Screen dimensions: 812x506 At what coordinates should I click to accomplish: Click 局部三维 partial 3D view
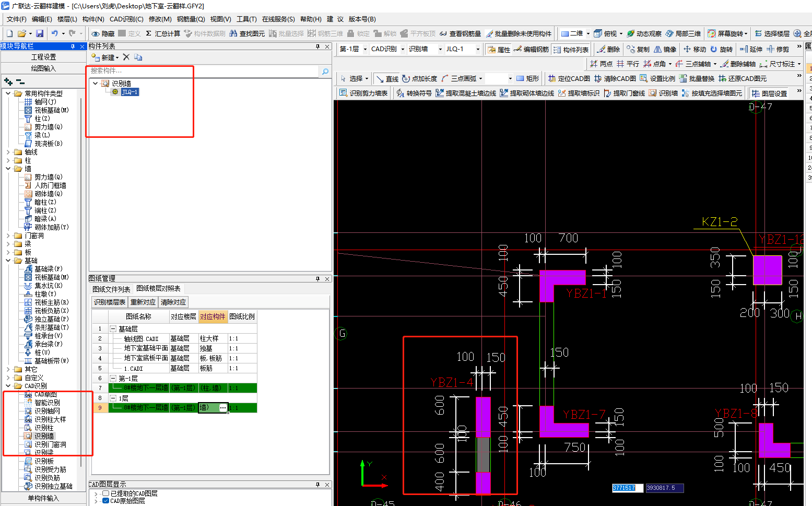click(683, 33)
